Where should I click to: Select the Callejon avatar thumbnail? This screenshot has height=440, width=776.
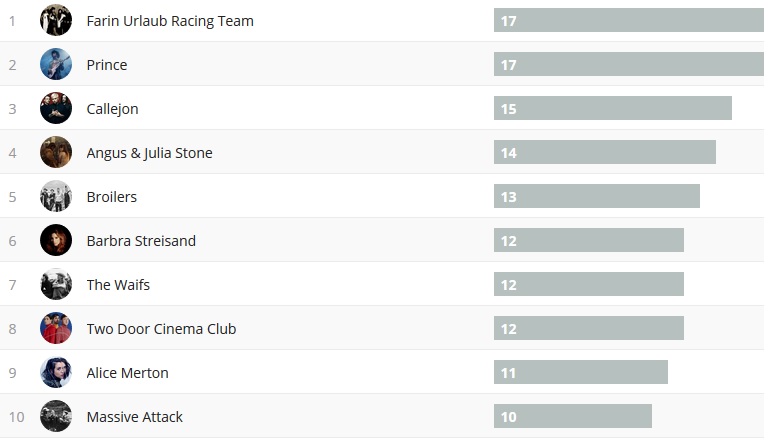56,108
